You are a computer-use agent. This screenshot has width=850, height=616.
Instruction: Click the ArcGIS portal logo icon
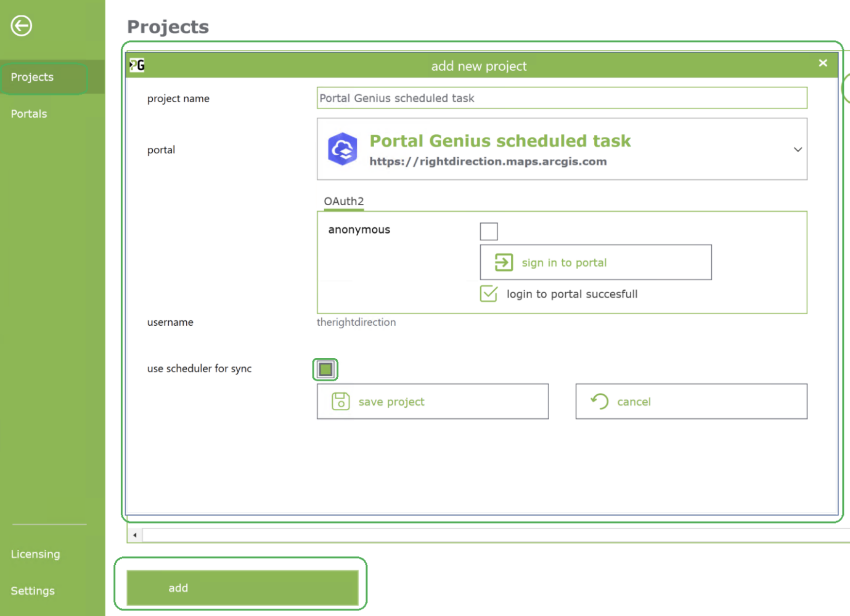[343, 149]
